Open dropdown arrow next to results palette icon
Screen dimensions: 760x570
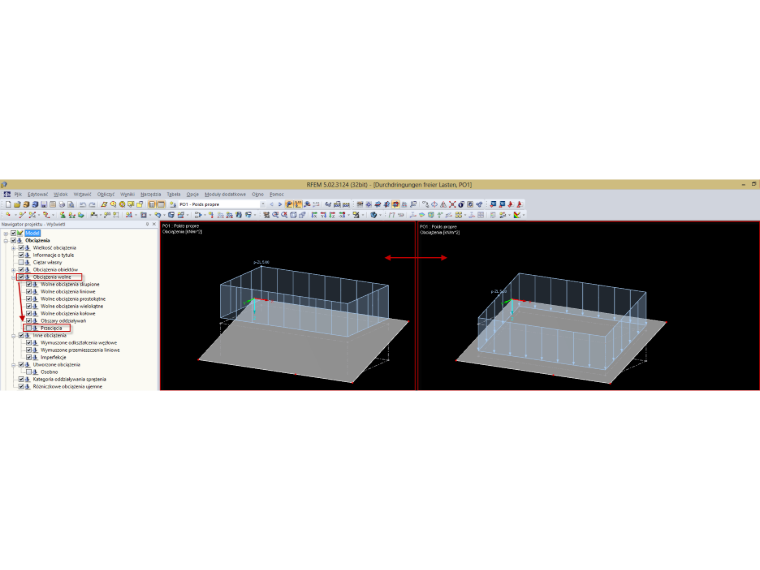[523, 215]
